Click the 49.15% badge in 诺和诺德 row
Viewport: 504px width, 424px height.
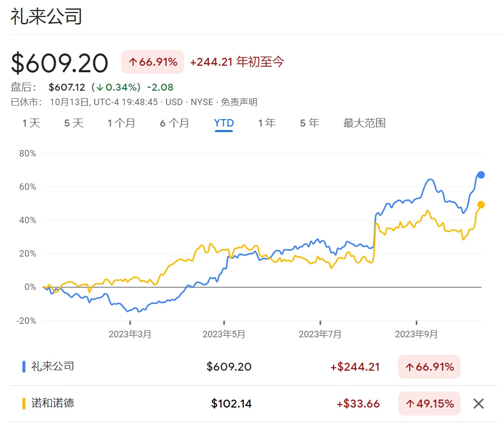tap(429, 404)
